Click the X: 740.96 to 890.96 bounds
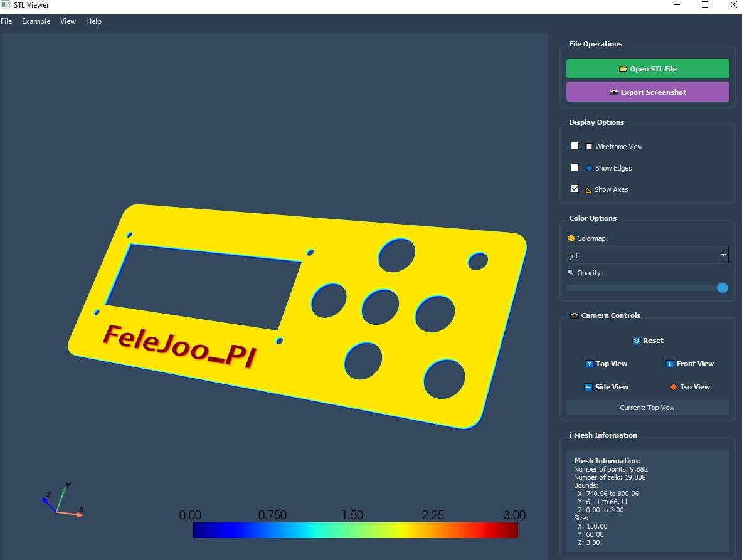The height and width of the screenshot is (560, 742). [x=608, y=494]
